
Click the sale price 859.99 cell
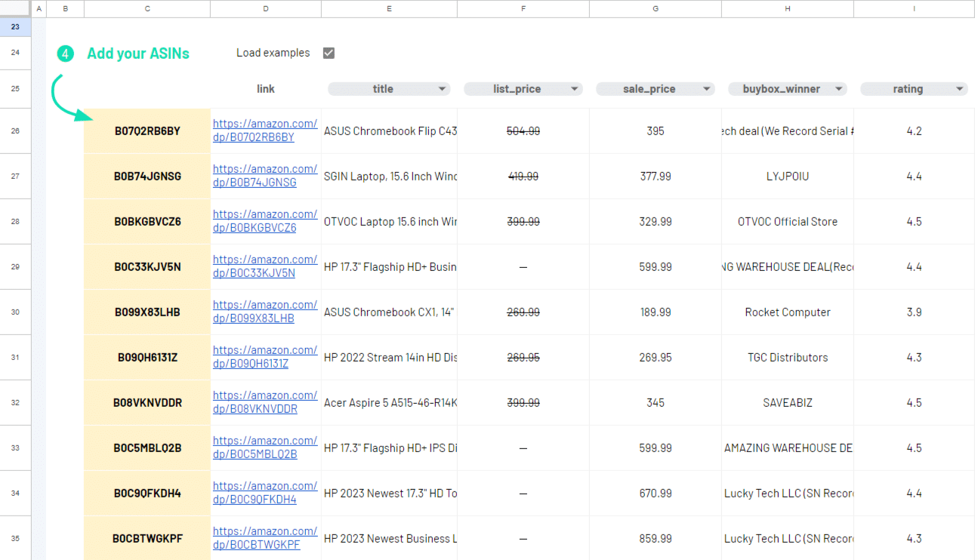click(656, 538)
